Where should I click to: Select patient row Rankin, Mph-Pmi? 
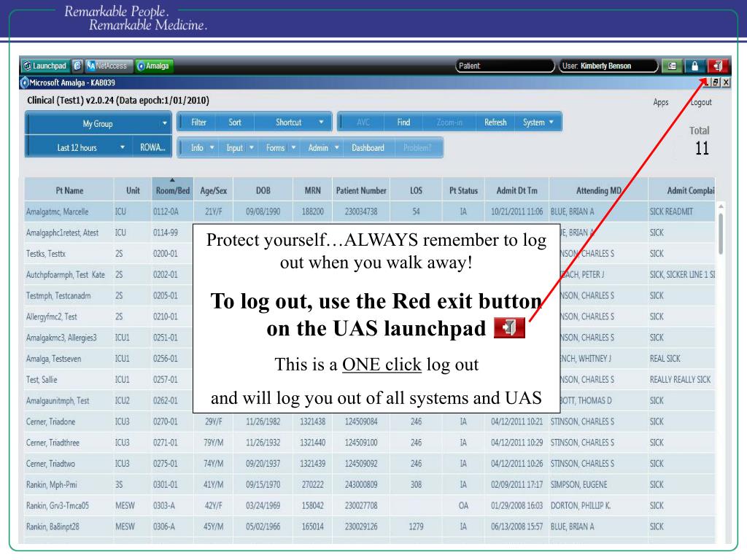pyautogui.click(x=370, y=484)
